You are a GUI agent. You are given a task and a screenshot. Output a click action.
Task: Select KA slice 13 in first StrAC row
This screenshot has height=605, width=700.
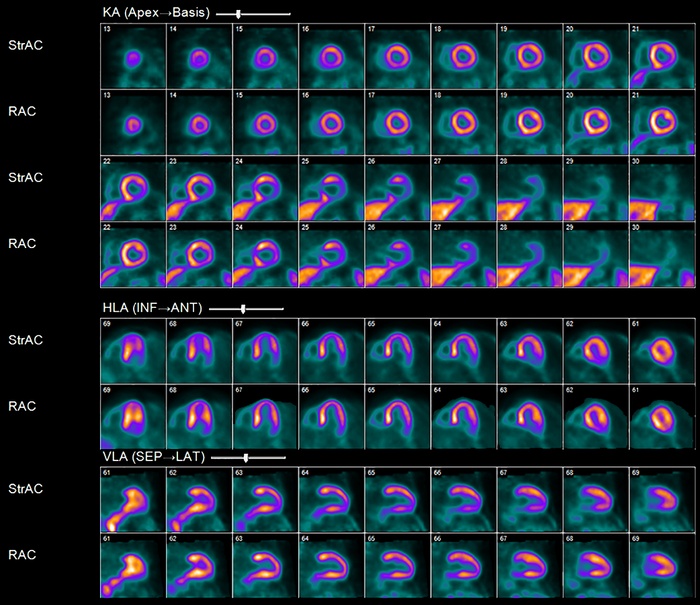132,56
